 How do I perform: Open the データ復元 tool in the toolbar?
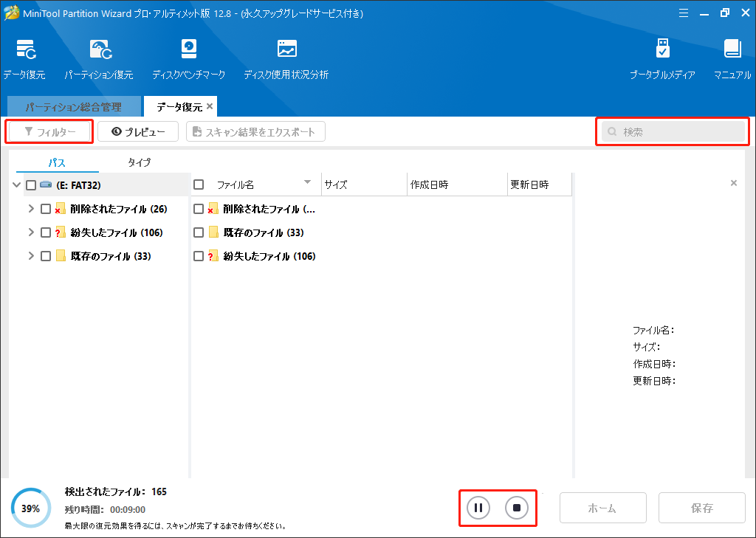[x=24, y=59]
